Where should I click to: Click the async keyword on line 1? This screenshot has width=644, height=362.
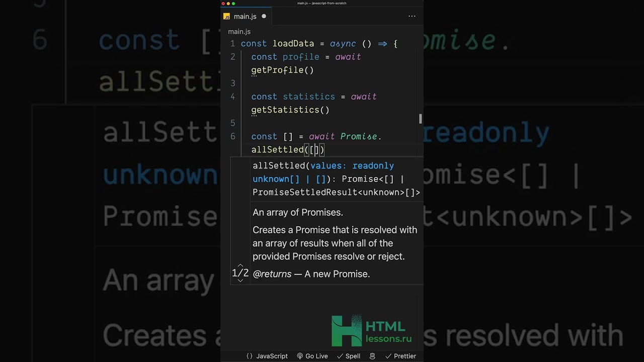343,44
